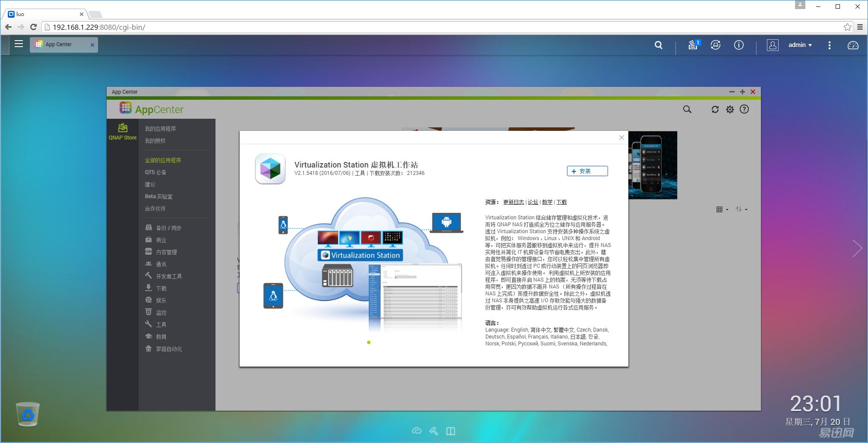Click the luo browser tab
Screen dimensions: 868x443
(45, 14)
